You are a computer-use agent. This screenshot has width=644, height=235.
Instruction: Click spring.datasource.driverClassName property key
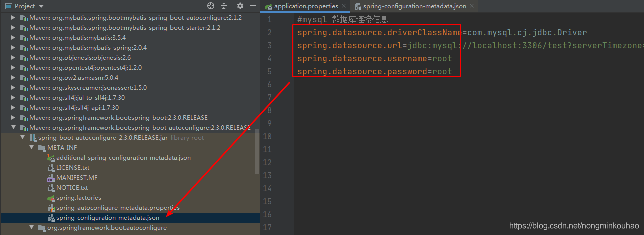pos(379,32)
